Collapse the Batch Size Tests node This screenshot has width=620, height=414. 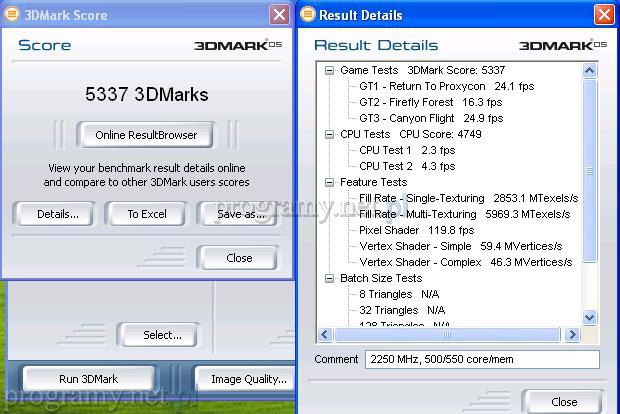[330, 278]
